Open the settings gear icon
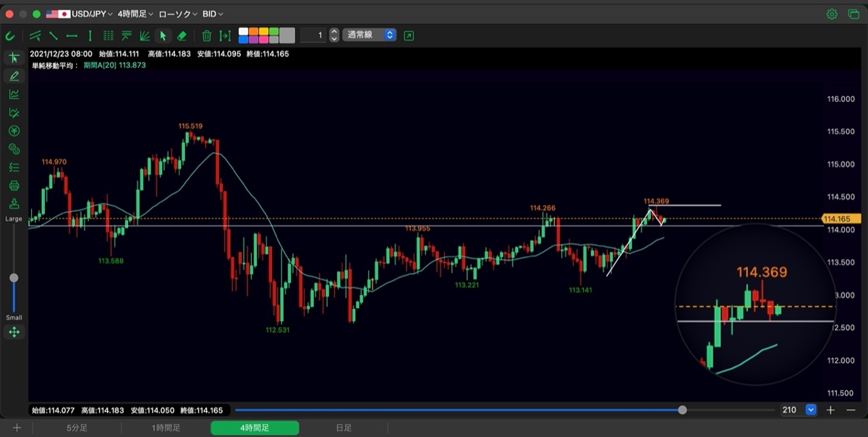 (832, 14)
